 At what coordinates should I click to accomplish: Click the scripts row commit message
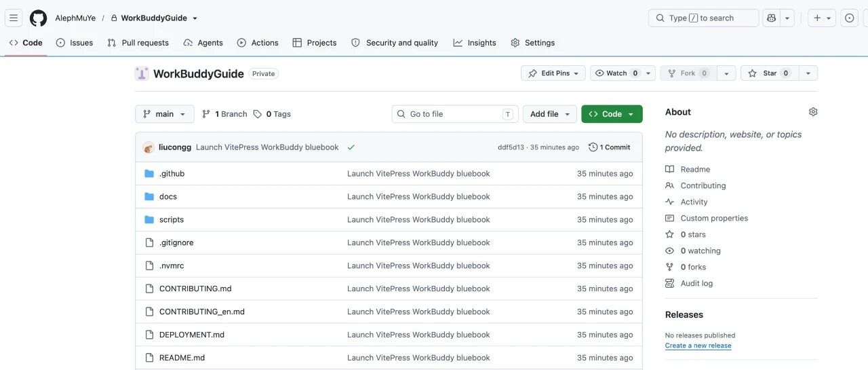[418, 220]
